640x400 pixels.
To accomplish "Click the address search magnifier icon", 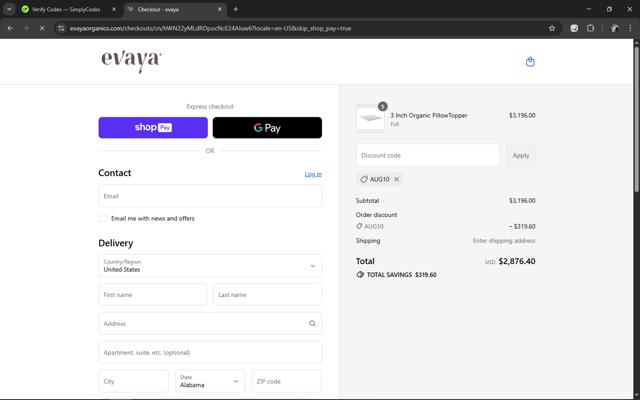I will click(312, 323).
